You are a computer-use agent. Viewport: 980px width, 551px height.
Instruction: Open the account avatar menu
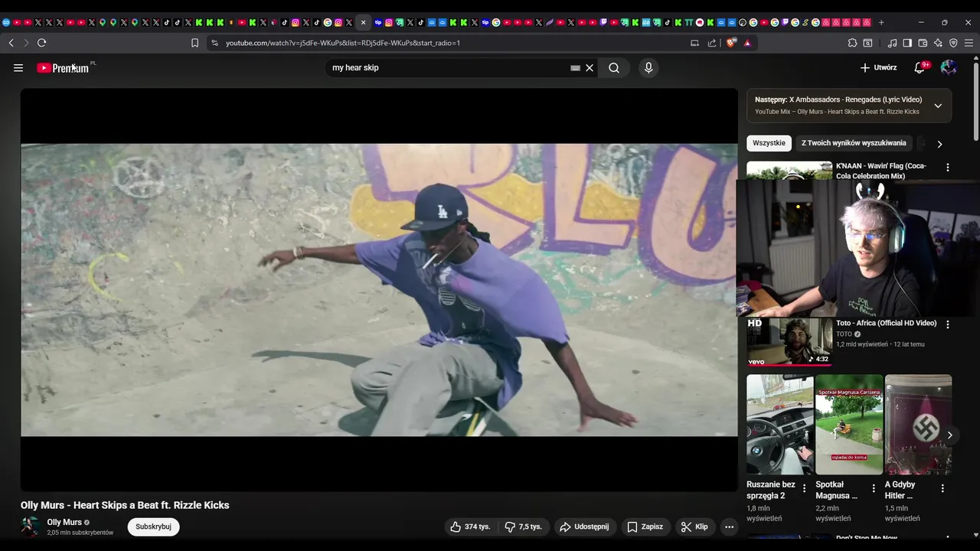click(949, 68)
